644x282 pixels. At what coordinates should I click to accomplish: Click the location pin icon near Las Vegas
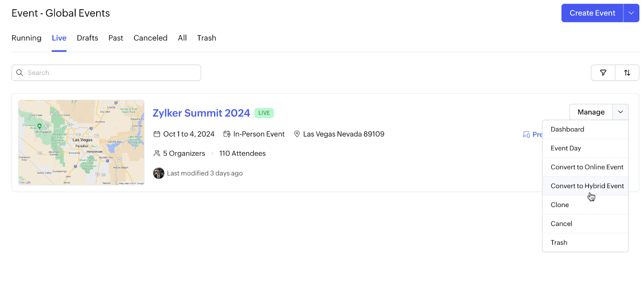point(297,134)
